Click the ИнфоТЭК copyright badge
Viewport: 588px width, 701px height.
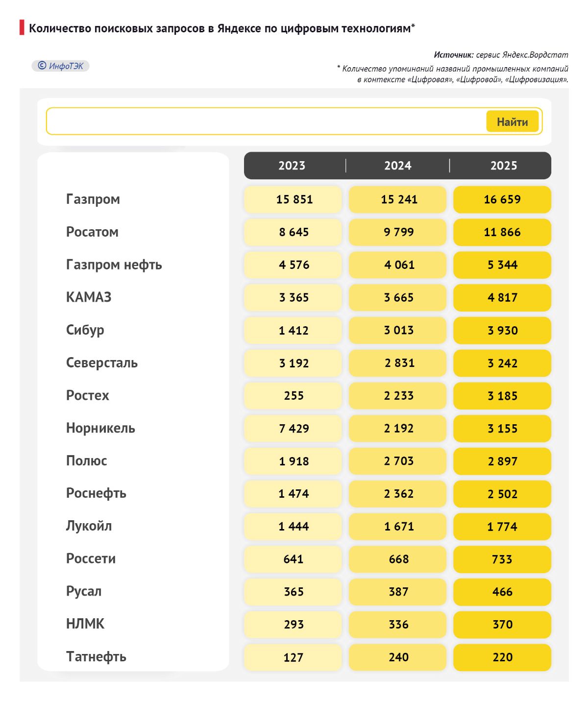[61, 66]
